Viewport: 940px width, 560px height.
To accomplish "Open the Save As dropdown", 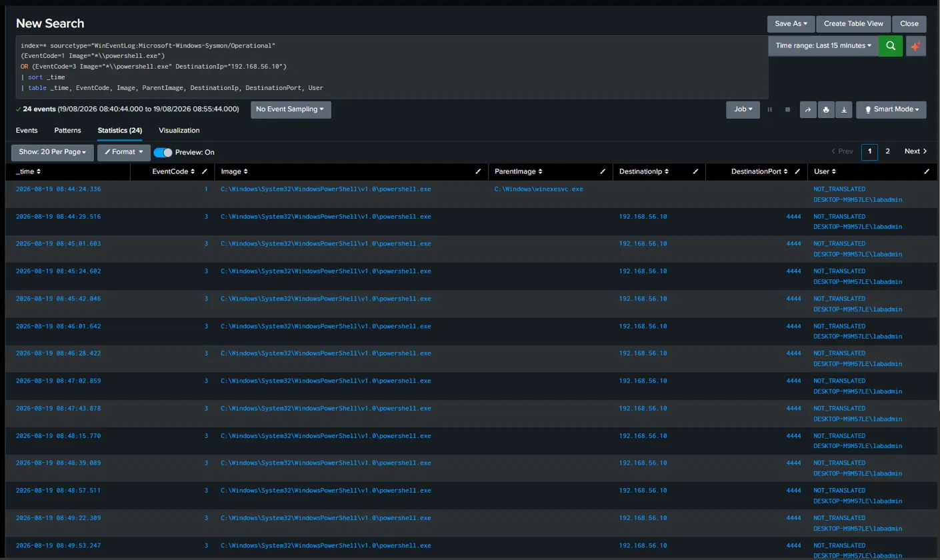I will pyautogui.click(x=791, y=23).
